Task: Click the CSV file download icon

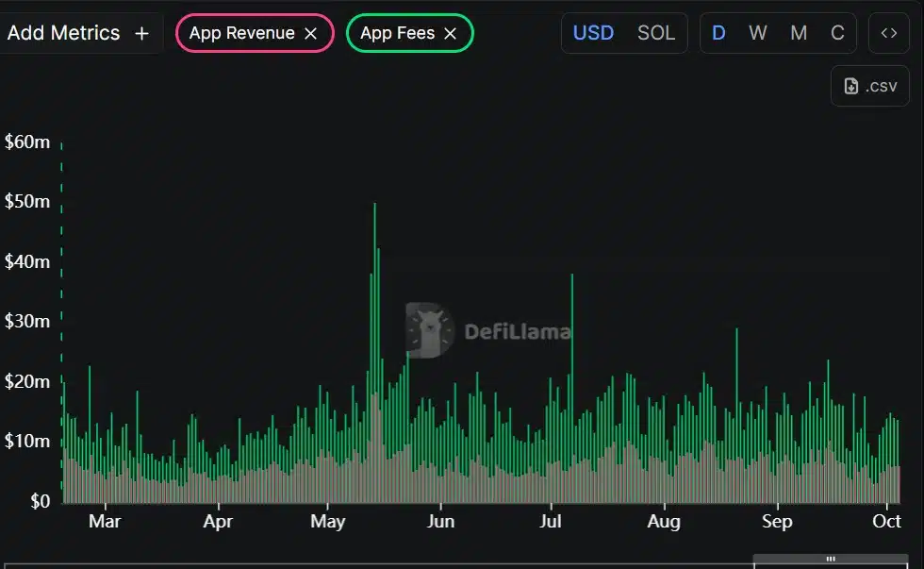Action: click(x=850, y=86)
